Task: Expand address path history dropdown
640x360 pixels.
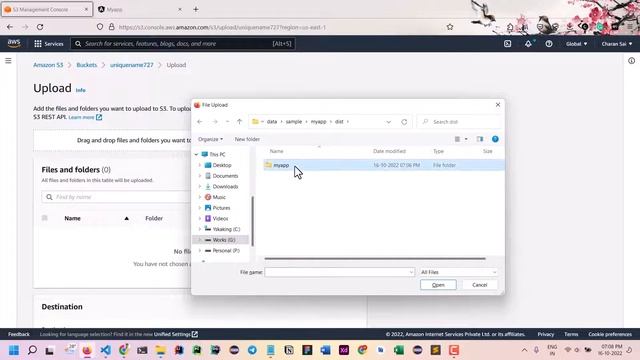Action: pos(389,122)
